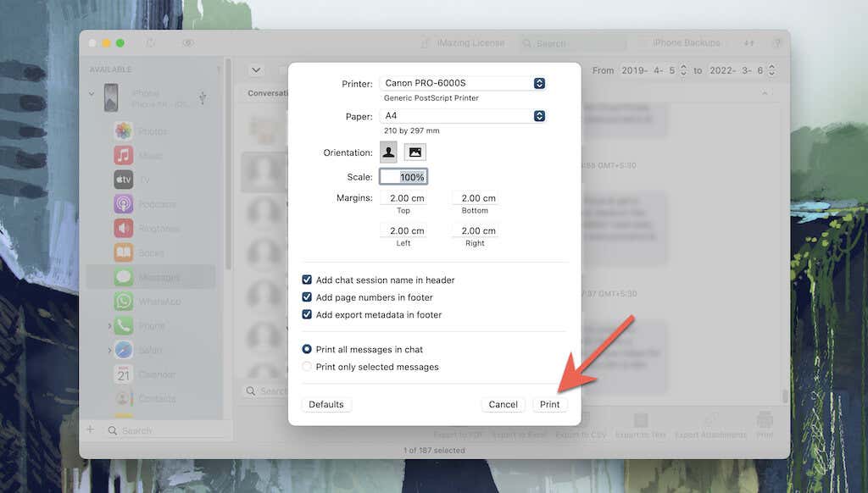
Task: Click the to date stepper arrows
Action: point(771,70)
